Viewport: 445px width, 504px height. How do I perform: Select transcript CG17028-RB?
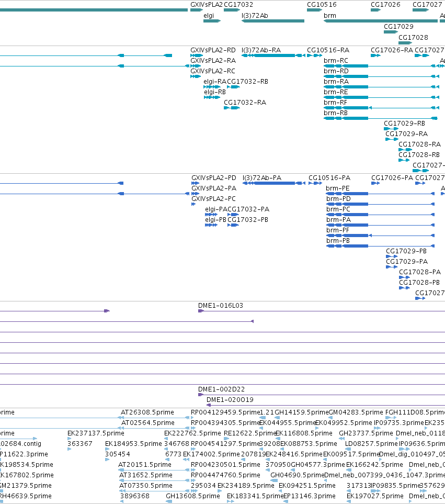pos(419,155)
